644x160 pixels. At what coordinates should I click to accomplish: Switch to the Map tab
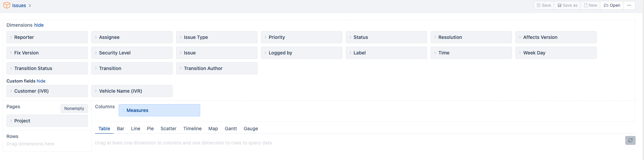click(x=213, y=129)
